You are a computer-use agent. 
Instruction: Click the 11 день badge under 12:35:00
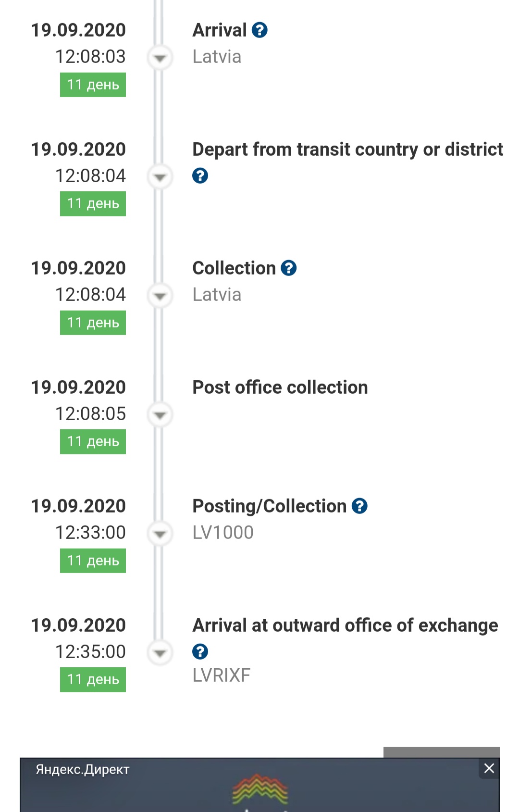pos(93,679)
